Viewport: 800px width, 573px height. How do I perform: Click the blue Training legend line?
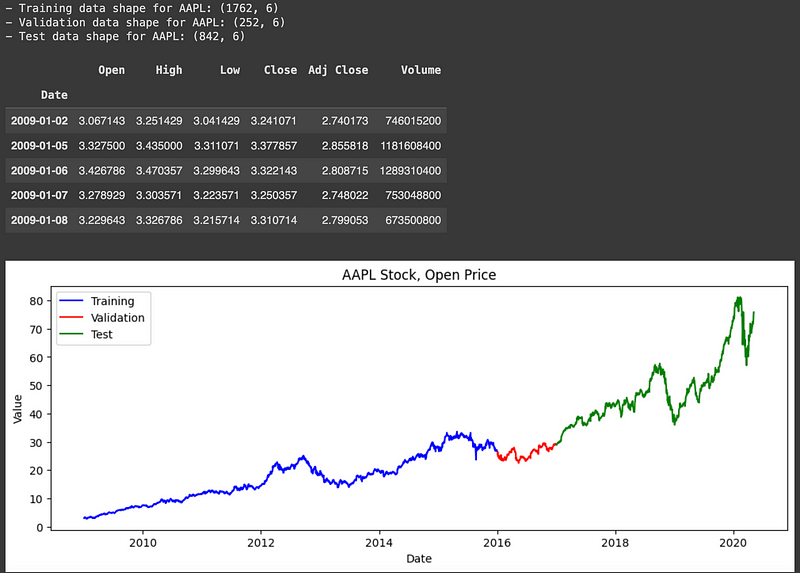(71, 301)
